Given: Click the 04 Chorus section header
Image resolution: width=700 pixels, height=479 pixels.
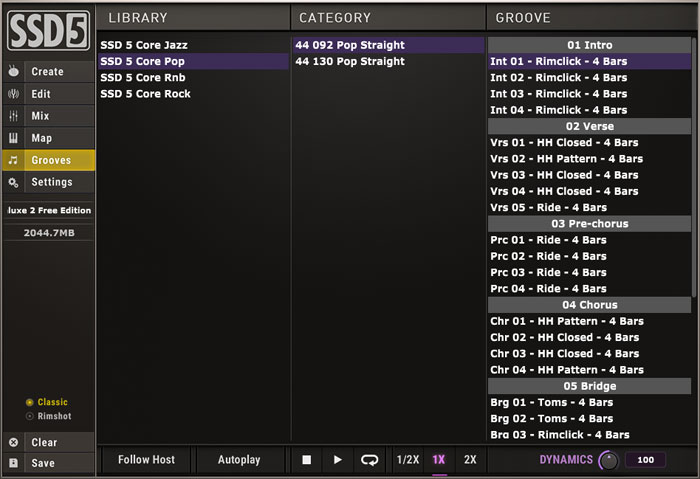Looking at the screenshot, I should pos(589,305).
